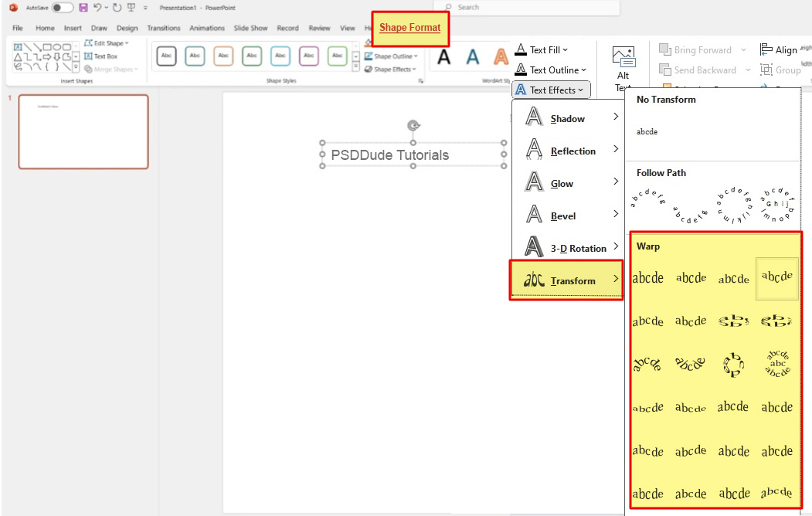Image resolution: width=812 pixels, height=516 pixels.
Task: Click slide 1 thumbnail in slide panel
Action: tap(83, 131)
